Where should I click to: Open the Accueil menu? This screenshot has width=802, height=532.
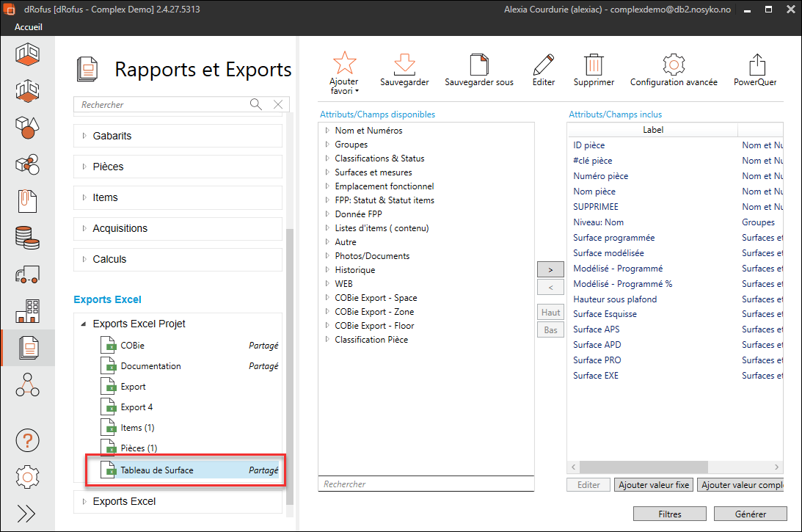pyautogui.click(x=29, y=27)
